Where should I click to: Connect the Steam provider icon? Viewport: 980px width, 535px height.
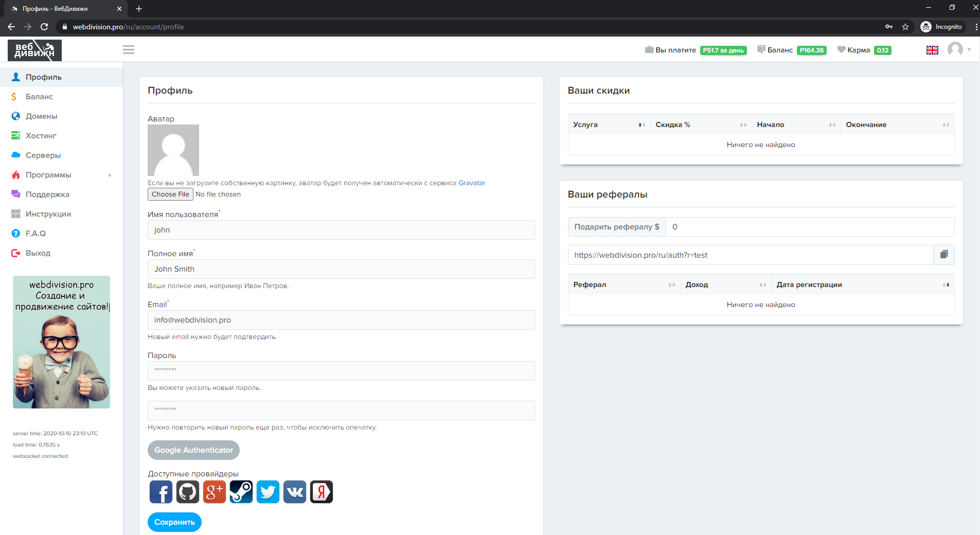(241, 492)
